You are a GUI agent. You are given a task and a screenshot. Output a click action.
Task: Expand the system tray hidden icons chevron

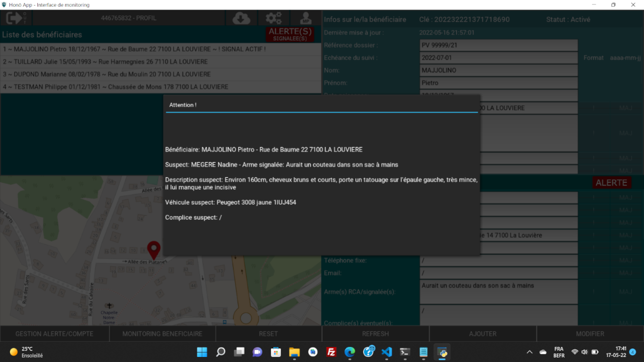529,352
